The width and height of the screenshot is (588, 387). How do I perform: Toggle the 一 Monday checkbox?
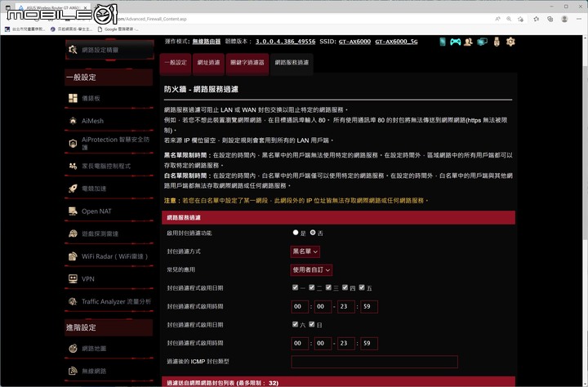click(295, 287)
